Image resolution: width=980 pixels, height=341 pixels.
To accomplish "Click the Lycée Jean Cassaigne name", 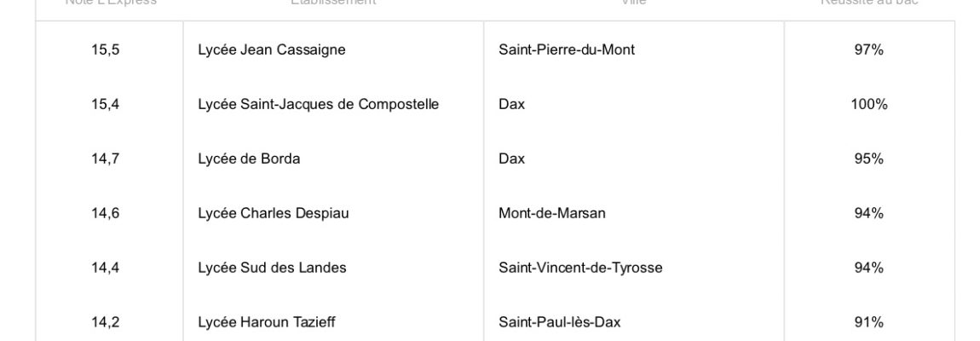I will point(272,49).
